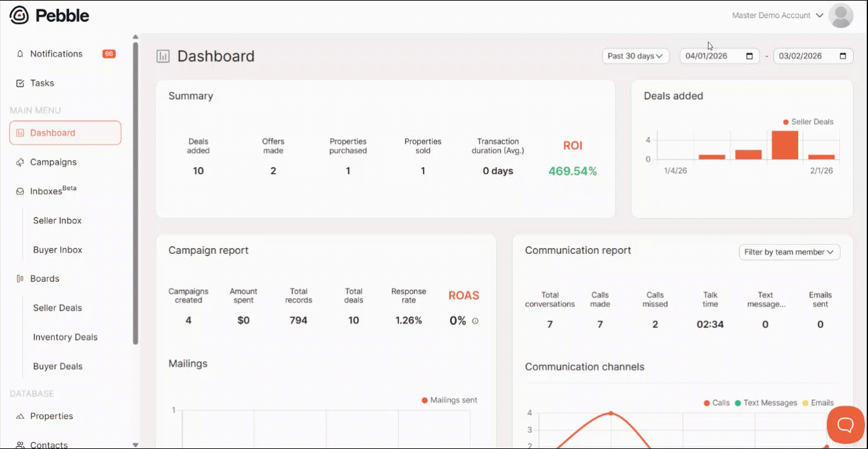The width and height of the screenshot is (868, 449).
Task: Toggle the Seller Deals chart legend
Action: pyautogui.click(x=808, y=122)
